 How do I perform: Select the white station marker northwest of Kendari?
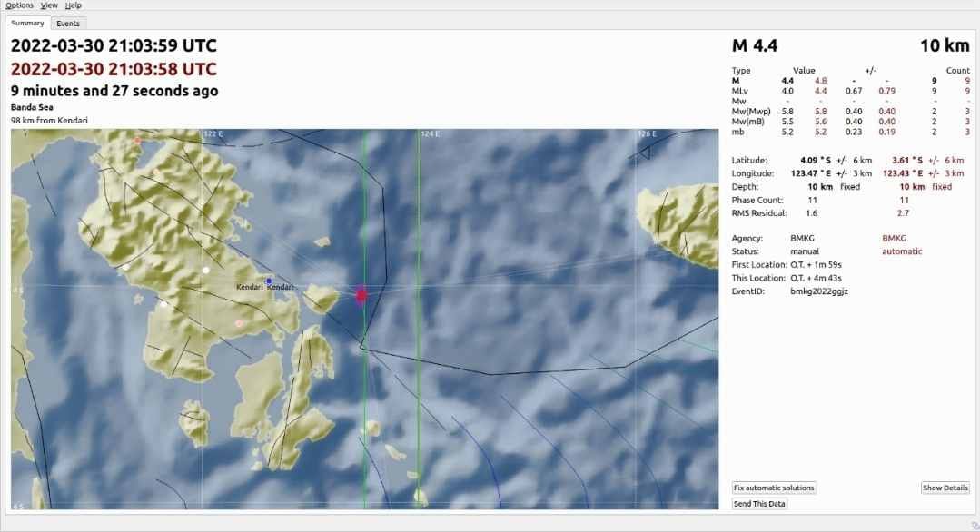click(206, 270)
